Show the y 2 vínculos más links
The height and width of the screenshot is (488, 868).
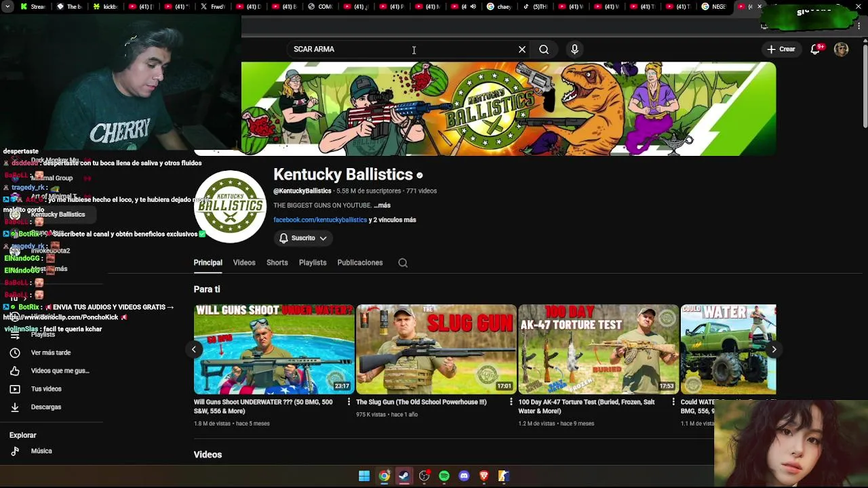pyautogui.click(x=393, y=220)
